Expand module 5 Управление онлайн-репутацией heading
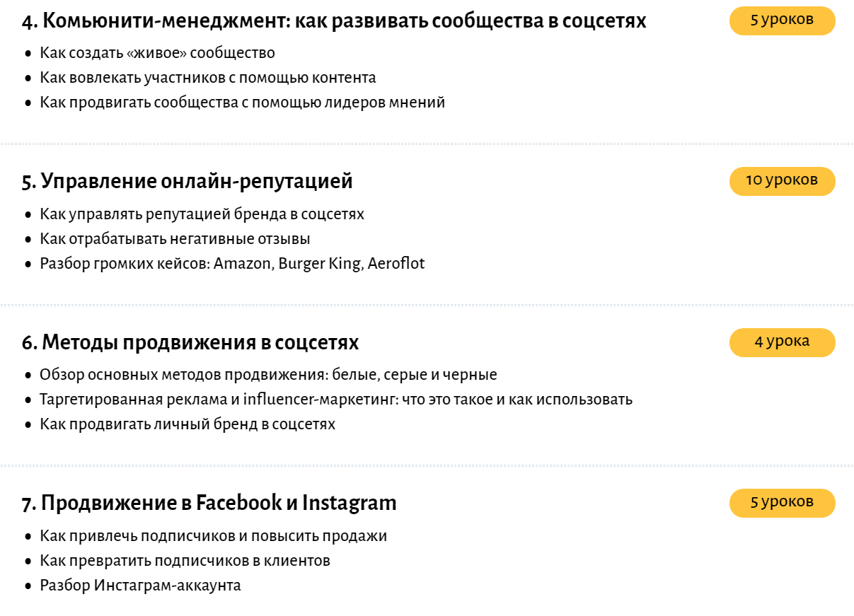 click(187, 182)
